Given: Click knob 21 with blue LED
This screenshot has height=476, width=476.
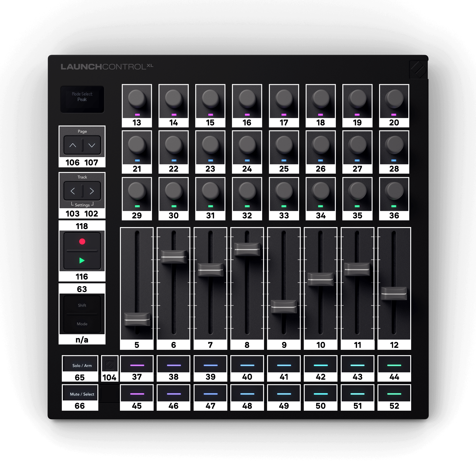Looking at the screenshot, I should [x=137, y=145].
